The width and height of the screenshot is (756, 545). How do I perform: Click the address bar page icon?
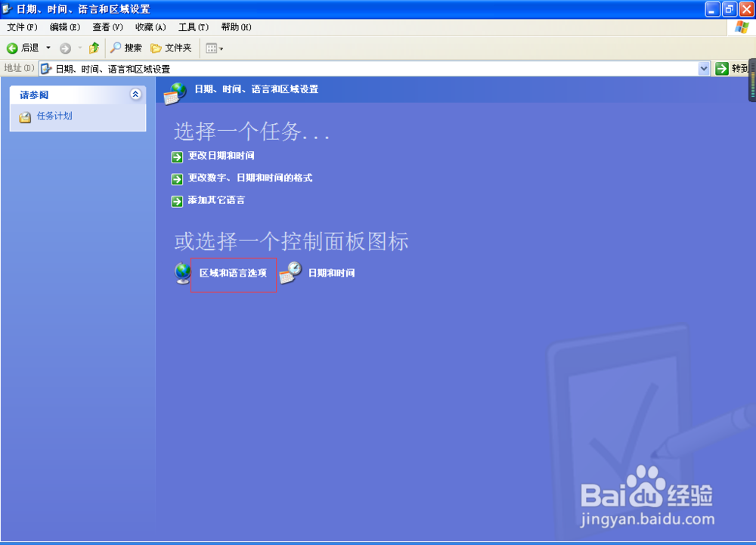(46, 69)
